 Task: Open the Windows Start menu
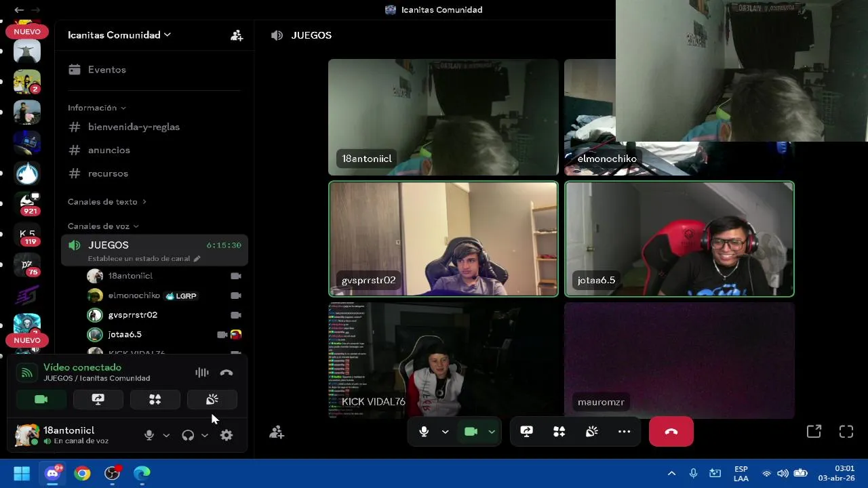tap(22, 473)
